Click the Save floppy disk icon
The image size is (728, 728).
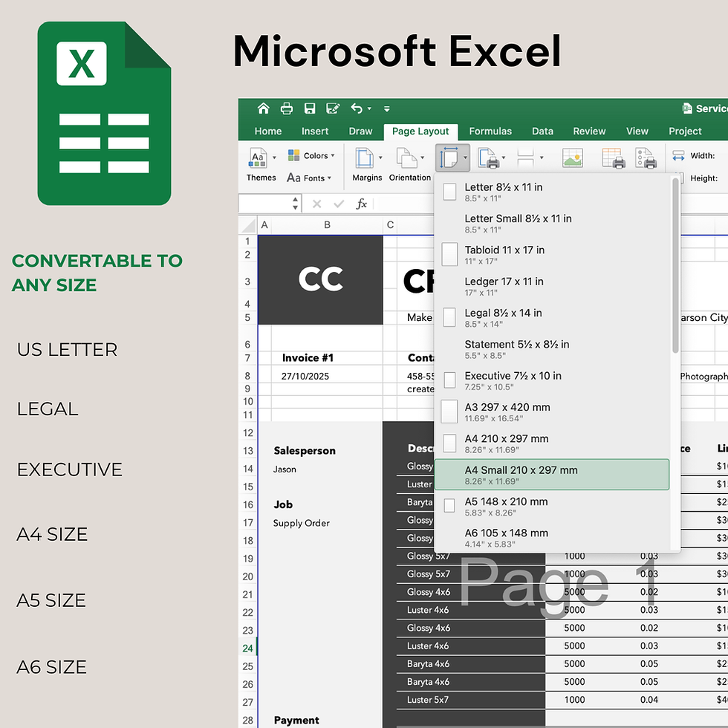tap(310, 108)
